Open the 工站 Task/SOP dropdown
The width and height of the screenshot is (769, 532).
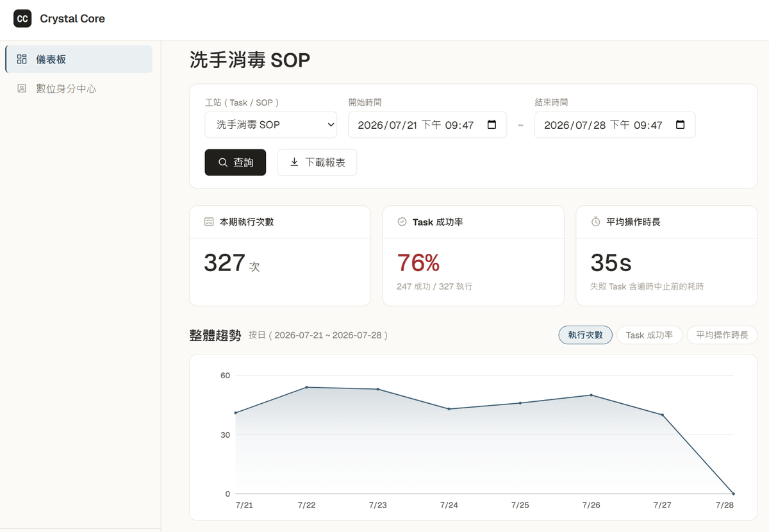pyautogui.click(x=271, y=125)
